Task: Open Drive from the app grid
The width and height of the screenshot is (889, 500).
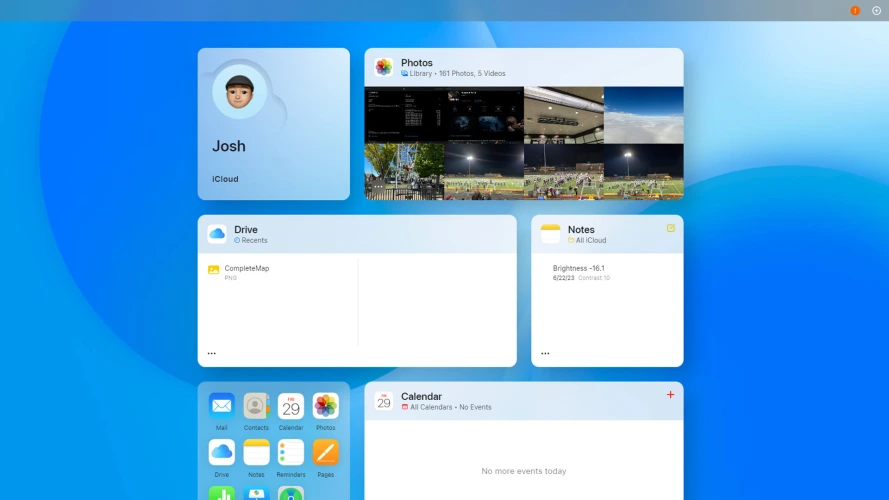Action: (221, 452)
